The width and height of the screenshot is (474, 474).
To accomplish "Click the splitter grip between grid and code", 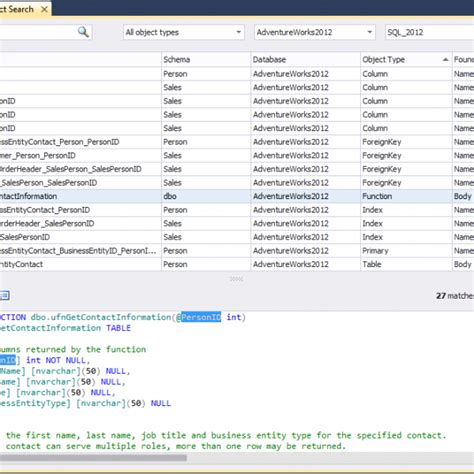I will 236,279.
